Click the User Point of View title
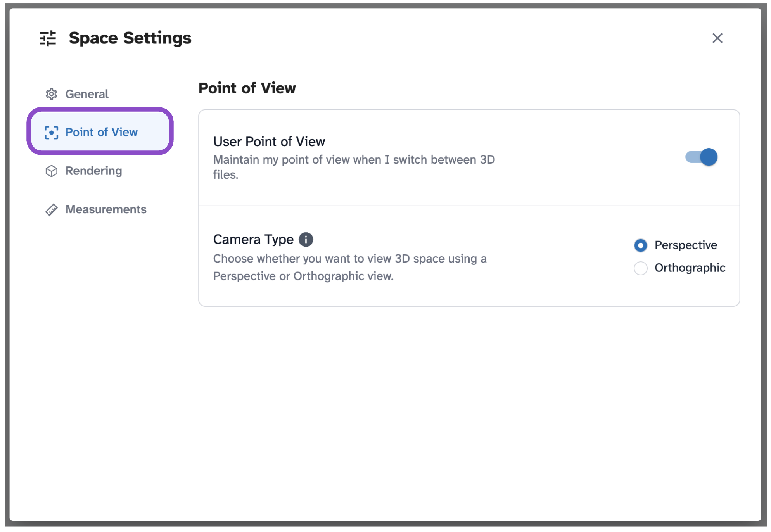 click(269, 142)
